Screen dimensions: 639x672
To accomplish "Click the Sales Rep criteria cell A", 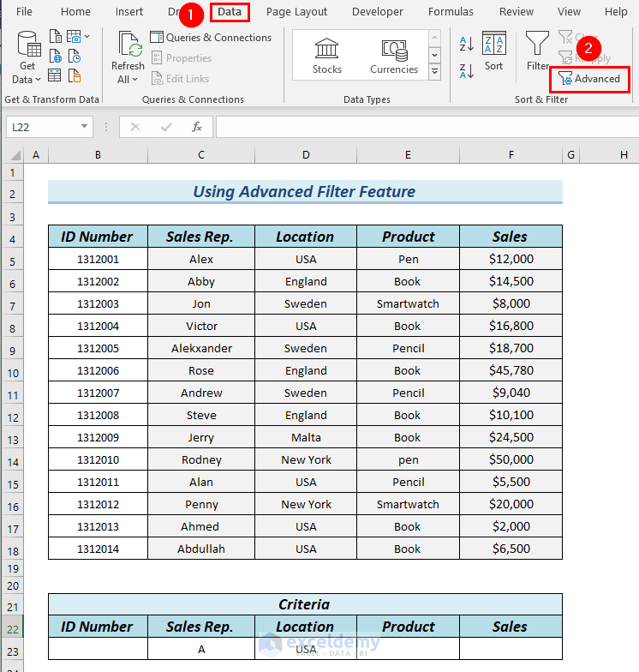I will [x=201, y=649].
